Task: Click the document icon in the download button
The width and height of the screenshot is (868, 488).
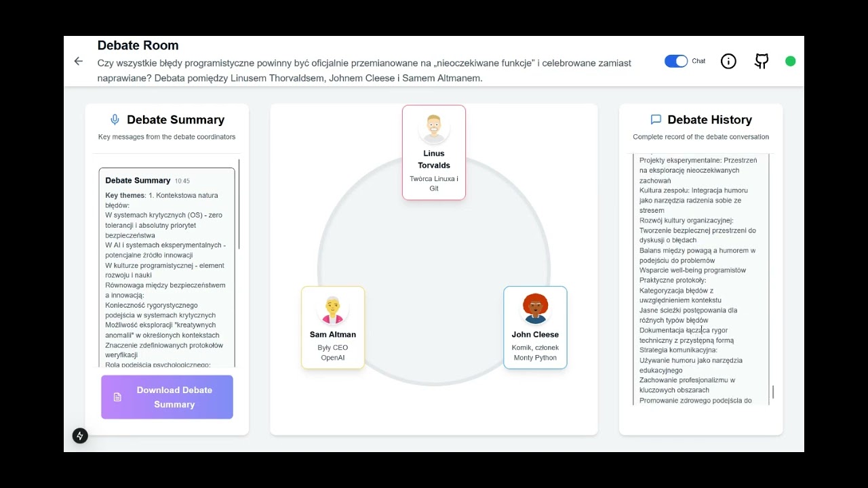Action: (x=117, y=397)
